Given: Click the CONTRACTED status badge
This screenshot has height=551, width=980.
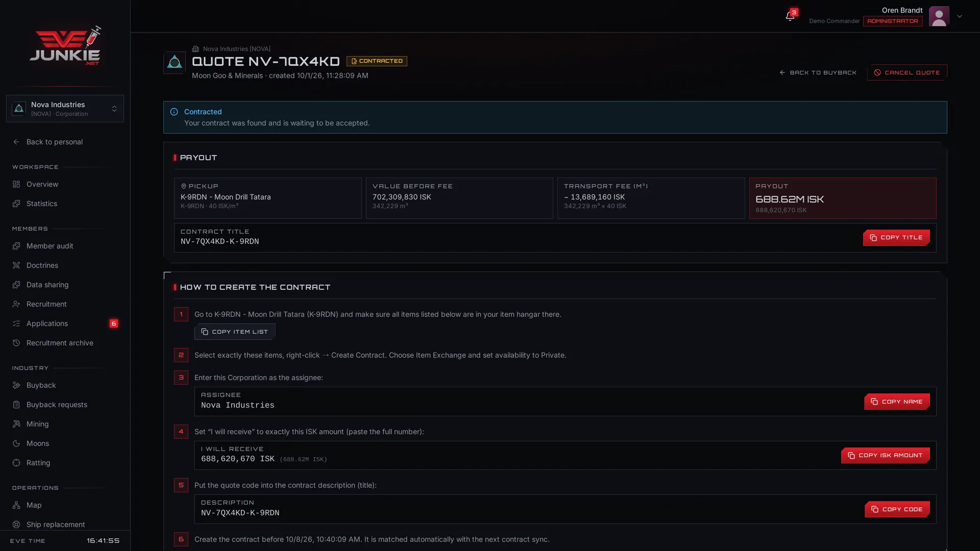Looking at the screenshot, I should pyautogui.click(x=377, y=61).
